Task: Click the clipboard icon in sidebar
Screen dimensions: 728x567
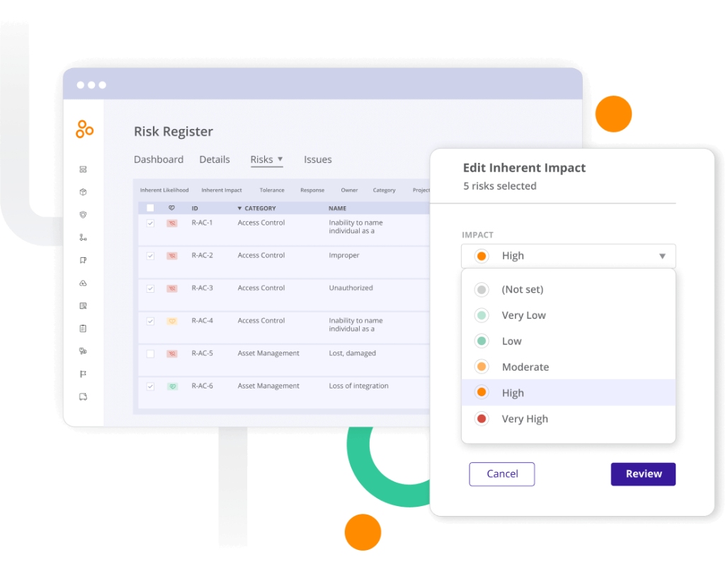Action: coord(83,329)
